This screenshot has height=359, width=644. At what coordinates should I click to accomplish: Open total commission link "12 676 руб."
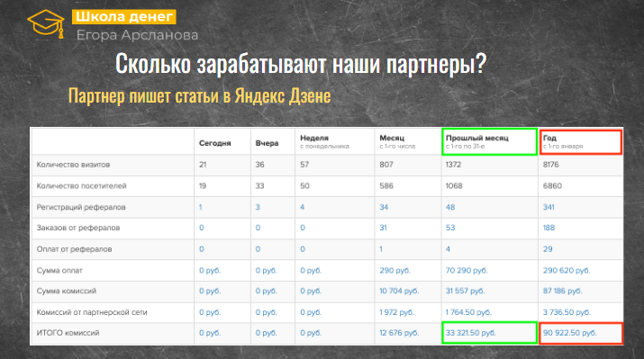(399, 333)
